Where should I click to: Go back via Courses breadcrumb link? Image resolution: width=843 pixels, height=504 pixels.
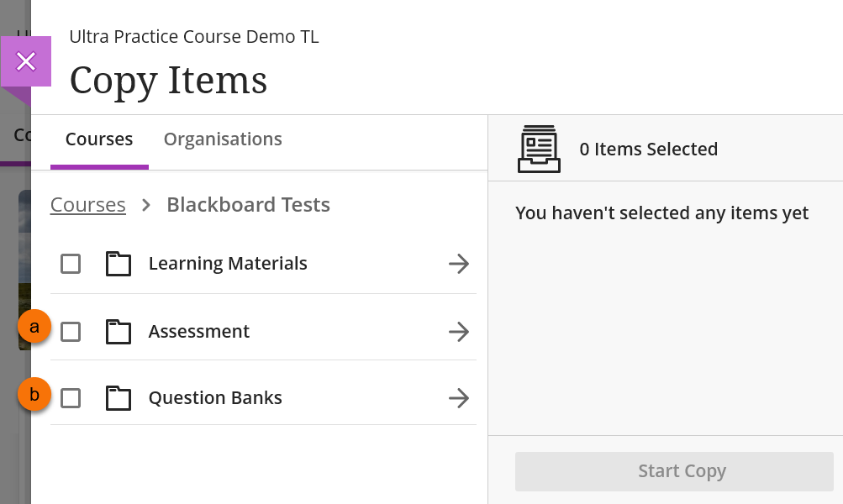(88, 205)
